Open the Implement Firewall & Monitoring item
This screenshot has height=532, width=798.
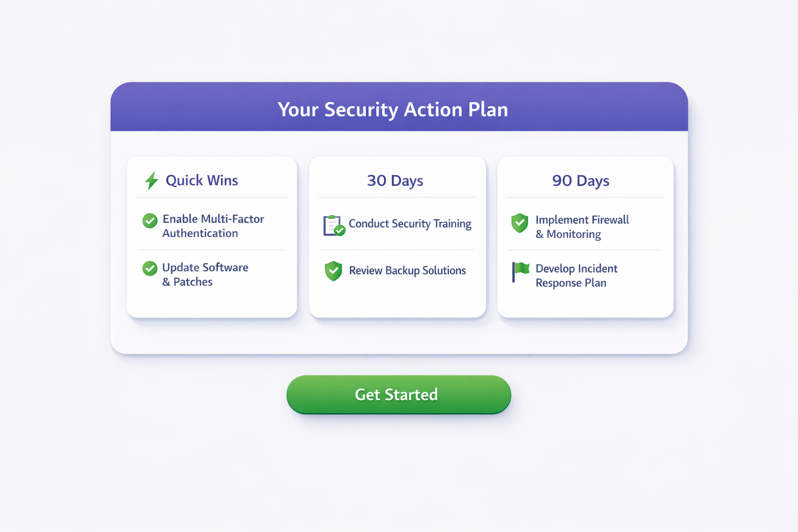pos(582,227)
